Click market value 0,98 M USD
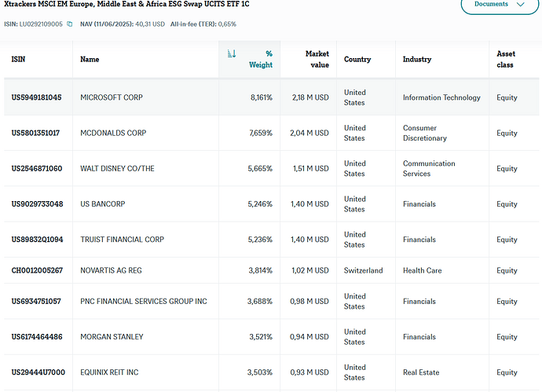The image size is (542, 392). tap(309, 302)
